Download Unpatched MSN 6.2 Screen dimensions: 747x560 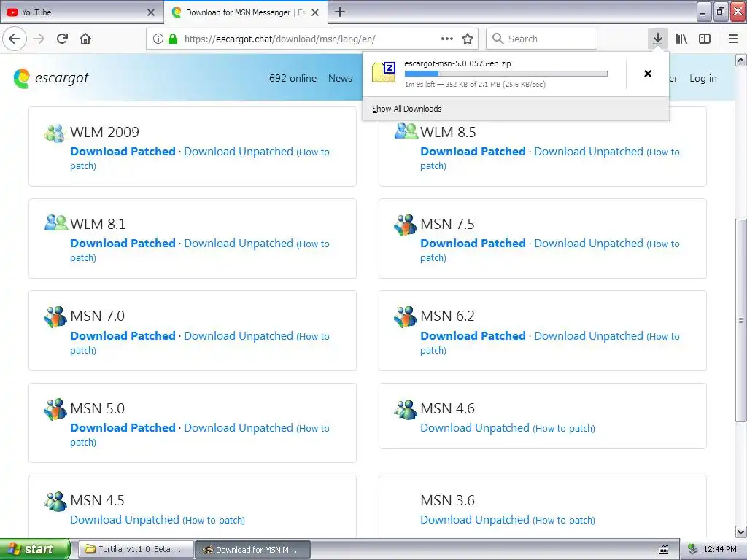589,335
